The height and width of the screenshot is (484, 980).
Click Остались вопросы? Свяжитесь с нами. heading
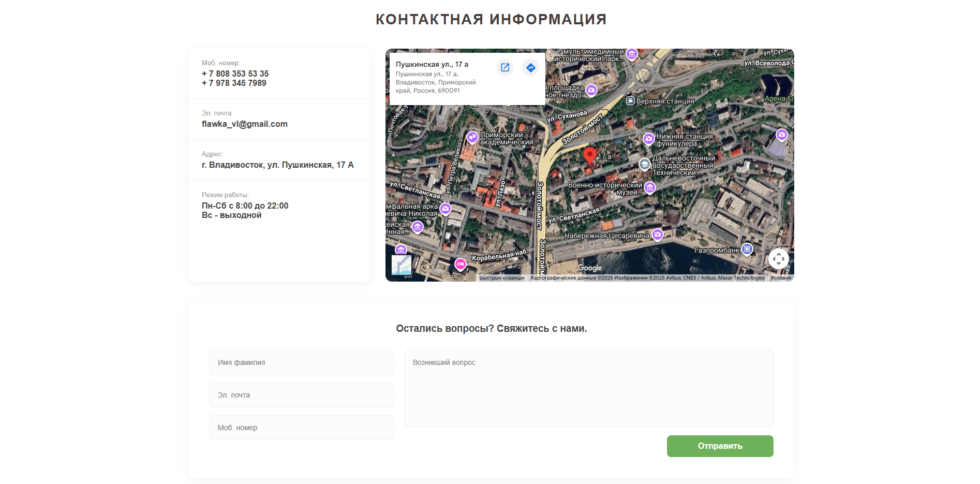492,328
